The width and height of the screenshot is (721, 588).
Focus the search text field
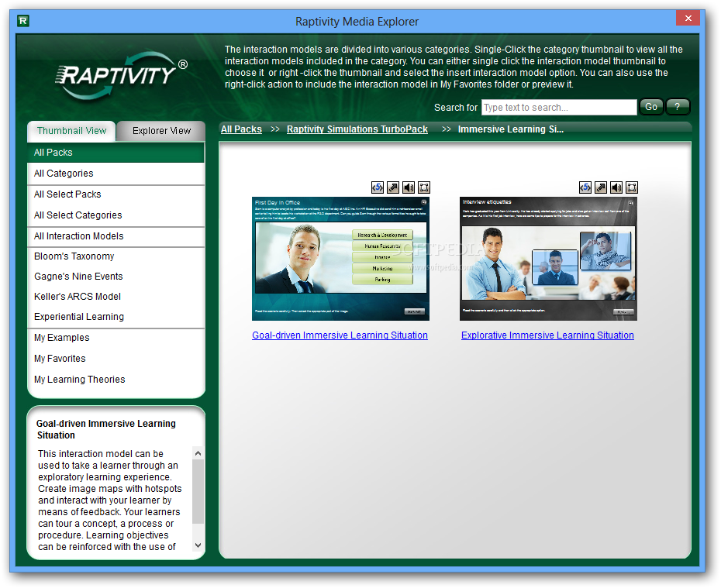tap(559, 108)
